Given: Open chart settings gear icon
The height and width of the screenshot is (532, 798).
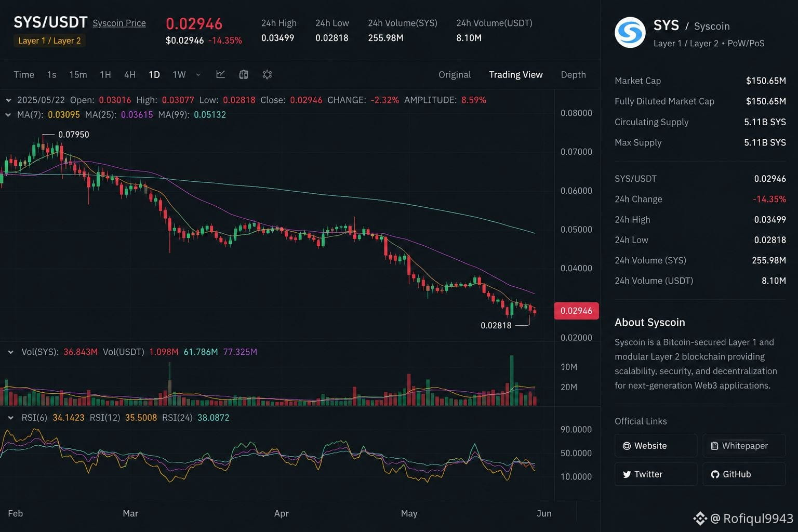Looking at the screenshot, I should coord(267,74).
